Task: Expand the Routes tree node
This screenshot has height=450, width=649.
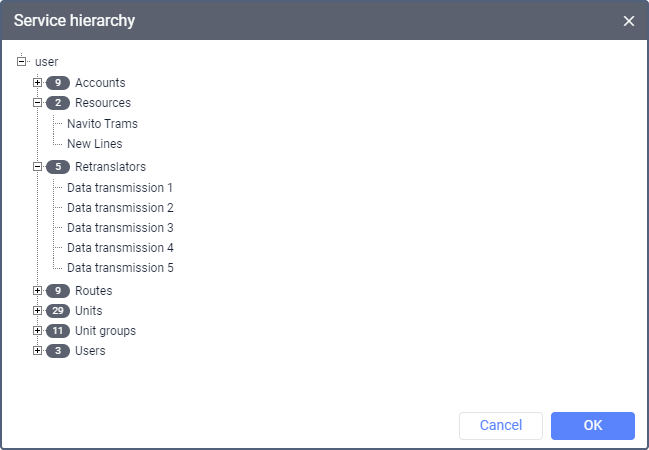Action: (38, 290)
